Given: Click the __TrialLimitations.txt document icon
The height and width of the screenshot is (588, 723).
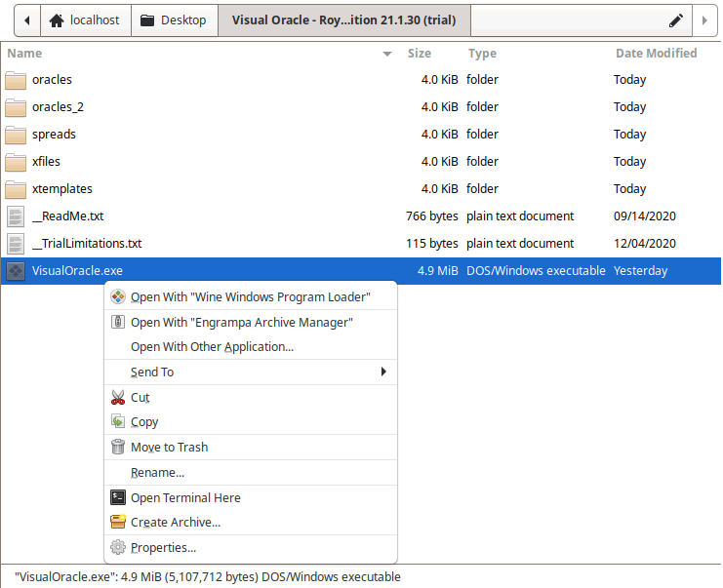Looking at the screenshot, I should pyautogui.click(x=16, y=244).
